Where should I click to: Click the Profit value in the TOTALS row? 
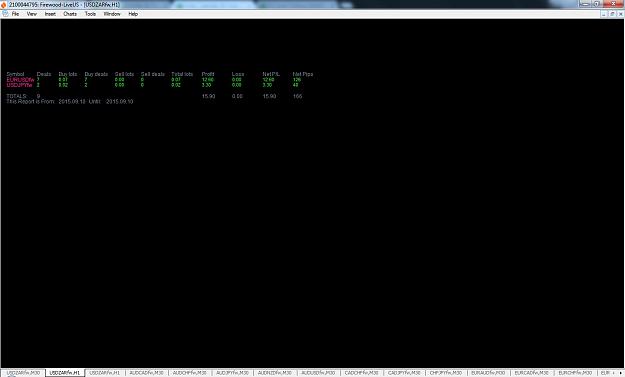click(x=208, y=96)
